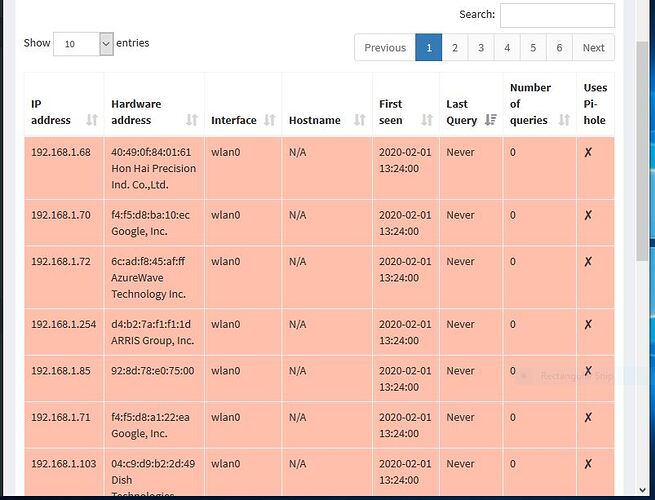The width and height of the screenshot is (655, 500).
Task: Click inside the Search input field
Action: point(557,15)
